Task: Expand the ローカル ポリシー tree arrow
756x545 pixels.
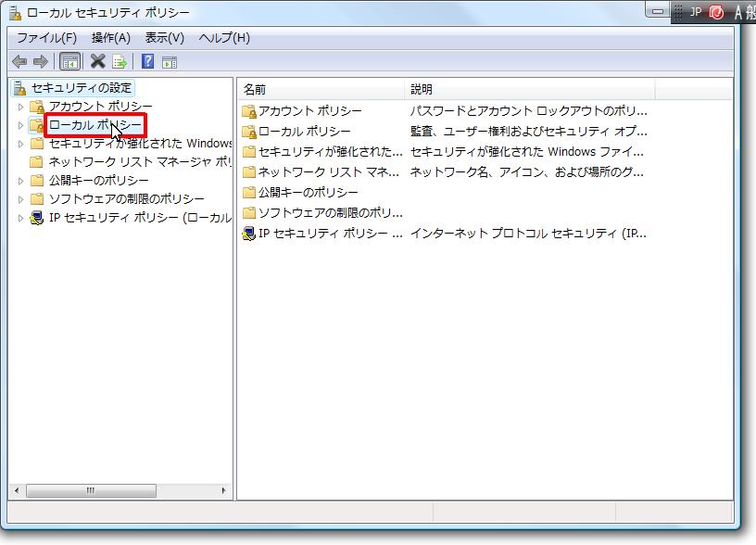Action: click(20, 125)
